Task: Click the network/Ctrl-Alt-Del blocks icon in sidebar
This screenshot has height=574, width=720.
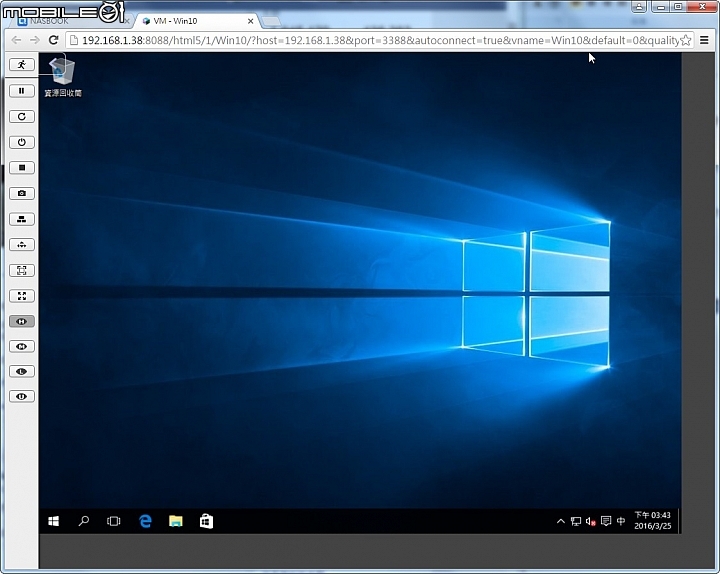Action: [22, 219]
